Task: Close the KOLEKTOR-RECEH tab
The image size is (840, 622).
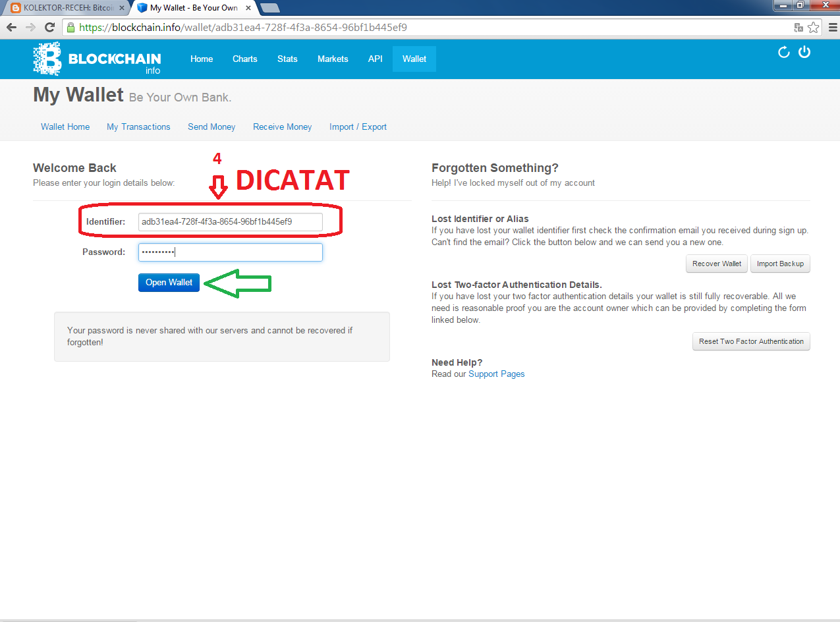Action: click(x=121, y=8)
